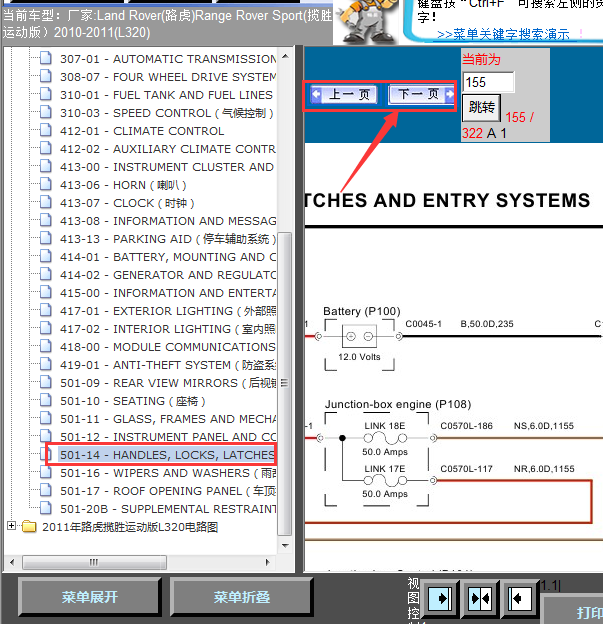The image size is (603, 624).
Task: Click LINK 17E fuse in diagram
Action: [x=385, y=481]
